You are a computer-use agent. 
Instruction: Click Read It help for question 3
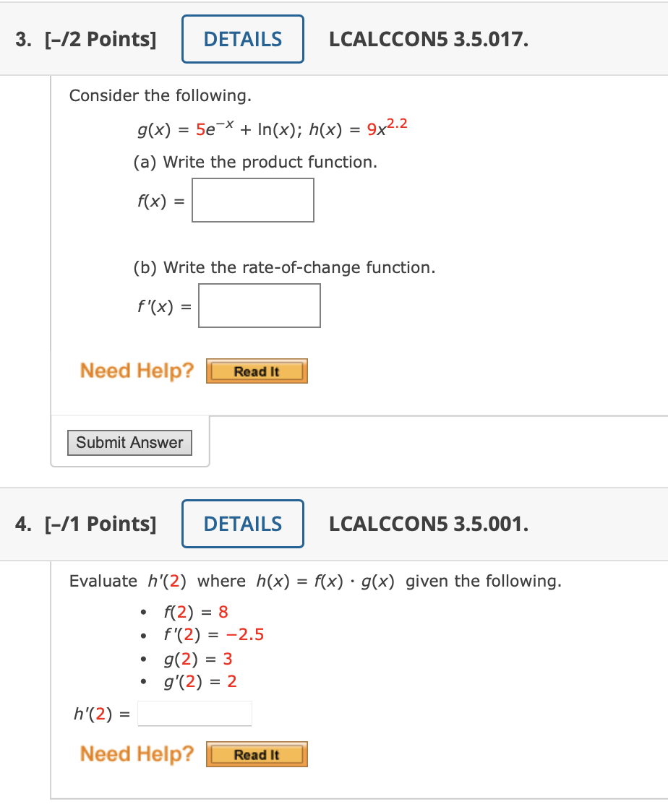(257, 371)
